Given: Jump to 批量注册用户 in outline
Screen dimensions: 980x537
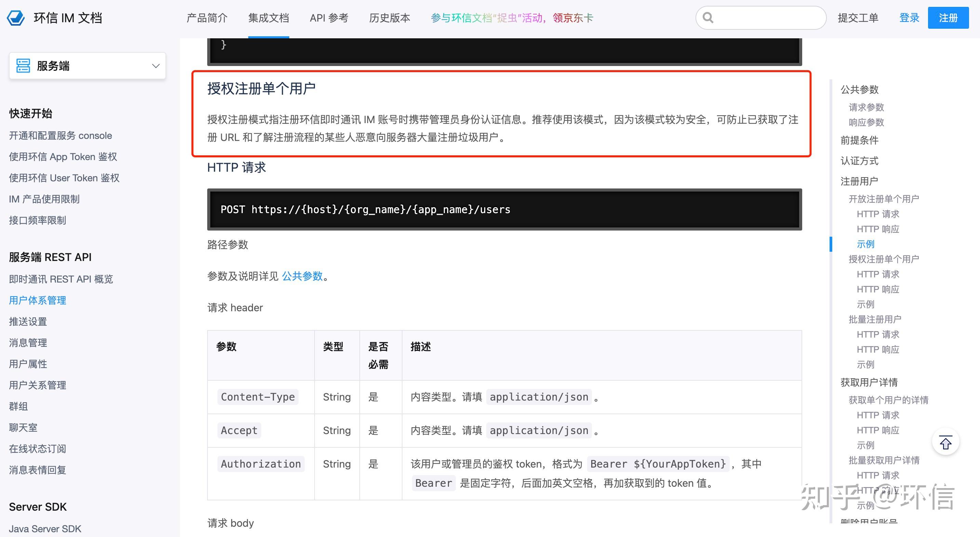Looking at the screenshot, I should click(x=875, y=319).
